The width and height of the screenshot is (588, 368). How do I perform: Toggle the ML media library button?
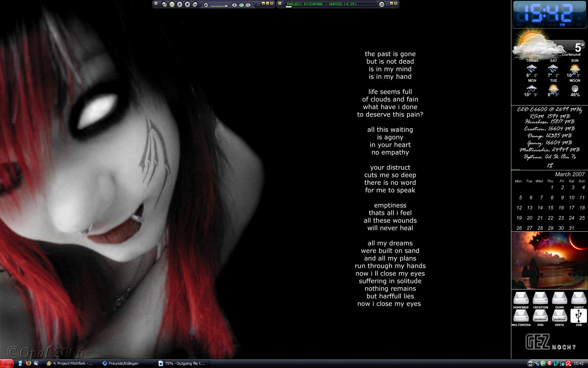coord(248,5)
